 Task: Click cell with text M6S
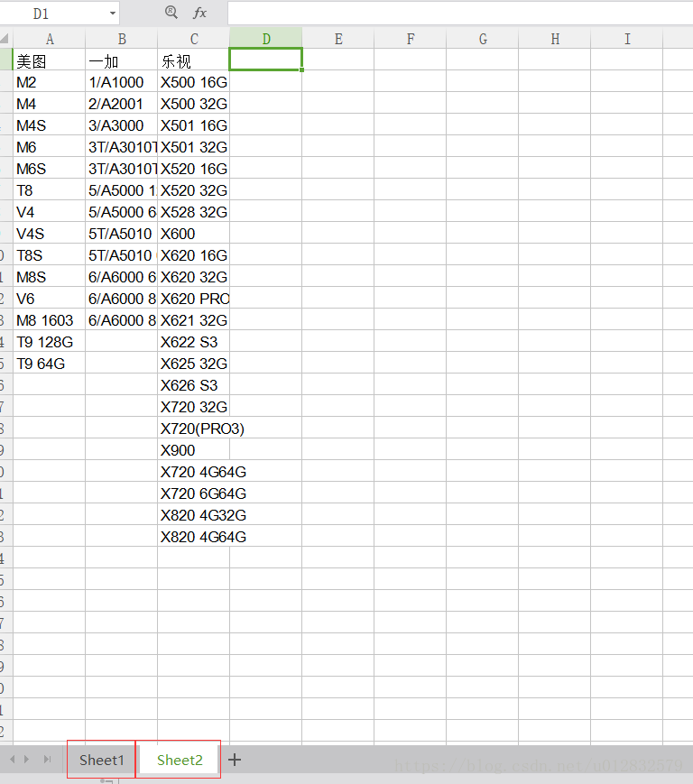tap(50, 168)
